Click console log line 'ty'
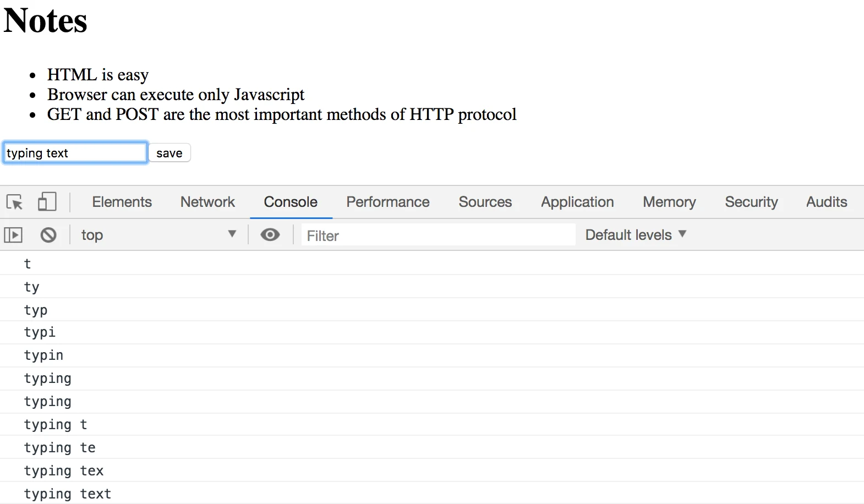Viewport: 864px width, 504px height. [432, 287]
